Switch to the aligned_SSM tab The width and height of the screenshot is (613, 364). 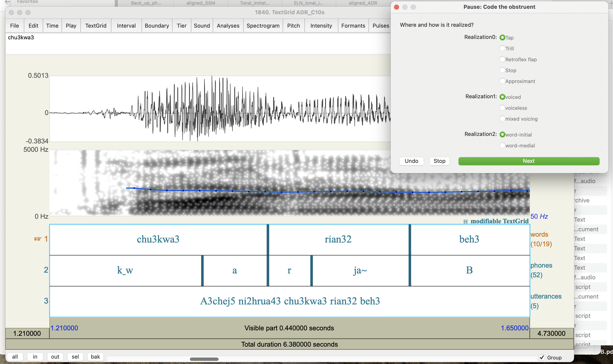tap(200, 3)
